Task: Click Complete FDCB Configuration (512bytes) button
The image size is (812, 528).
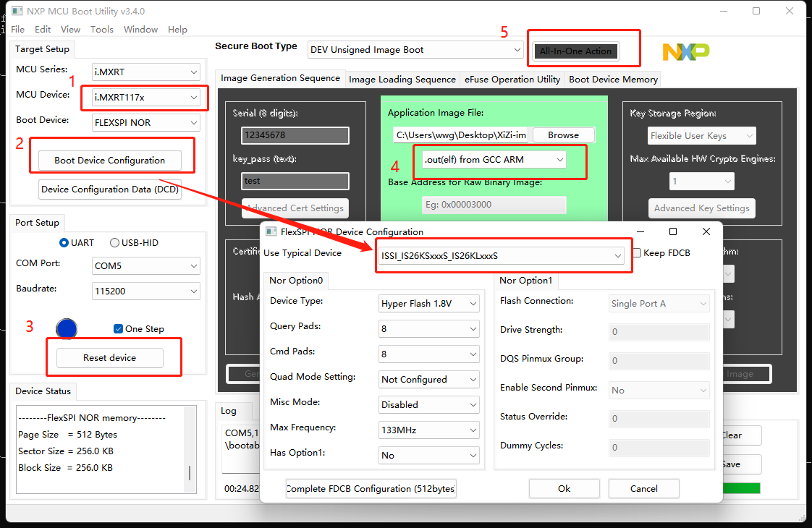Action: [371, 489]
